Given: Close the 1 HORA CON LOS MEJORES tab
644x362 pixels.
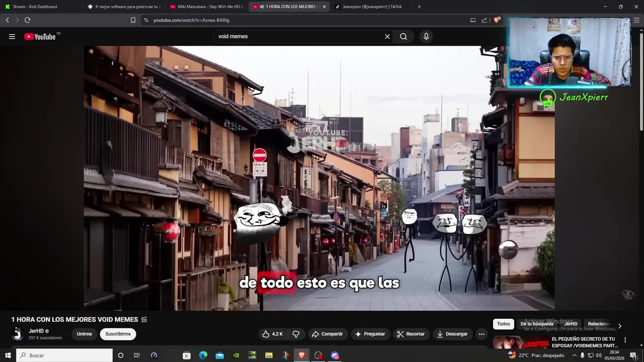Looking at the screenshot, I should (x=324, y=7).
